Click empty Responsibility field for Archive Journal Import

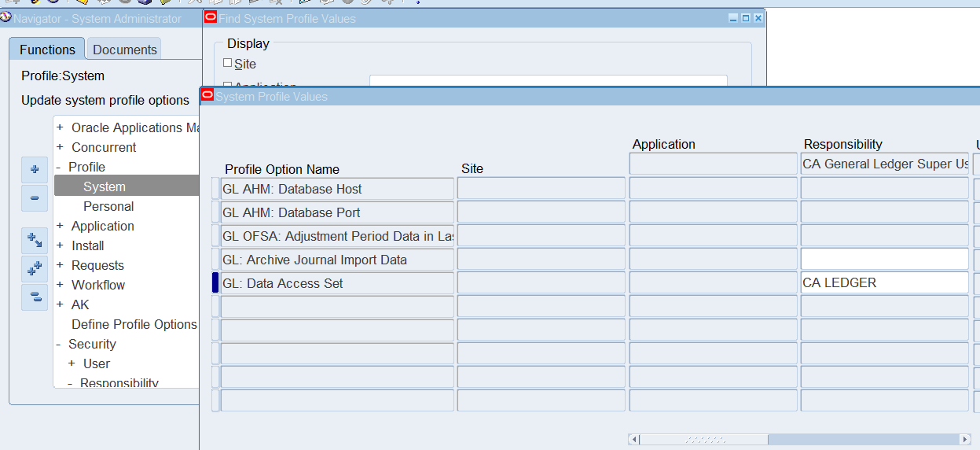(x=885, y=260)
